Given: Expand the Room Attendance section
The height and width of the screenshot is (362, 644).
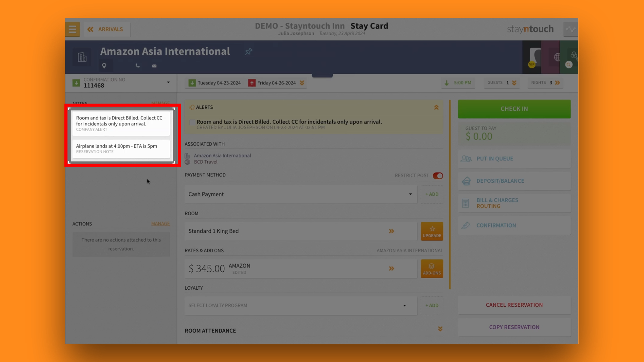Looking at the screenshot, I should 440,329.
